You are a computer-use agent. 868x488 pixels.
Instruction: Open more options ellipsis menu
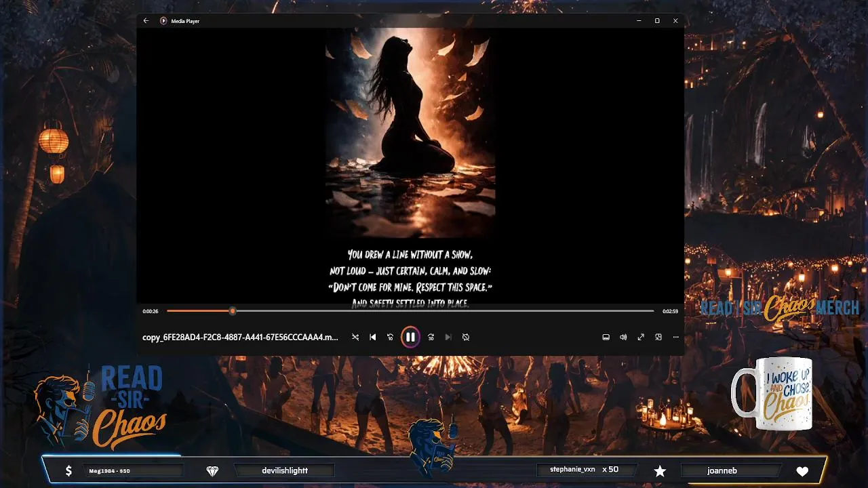(x=676, y=337)
